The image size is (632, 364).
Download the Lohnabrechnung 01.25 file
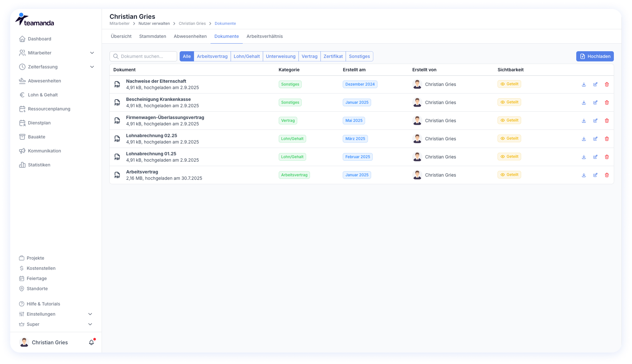click(x=584, y=157)
